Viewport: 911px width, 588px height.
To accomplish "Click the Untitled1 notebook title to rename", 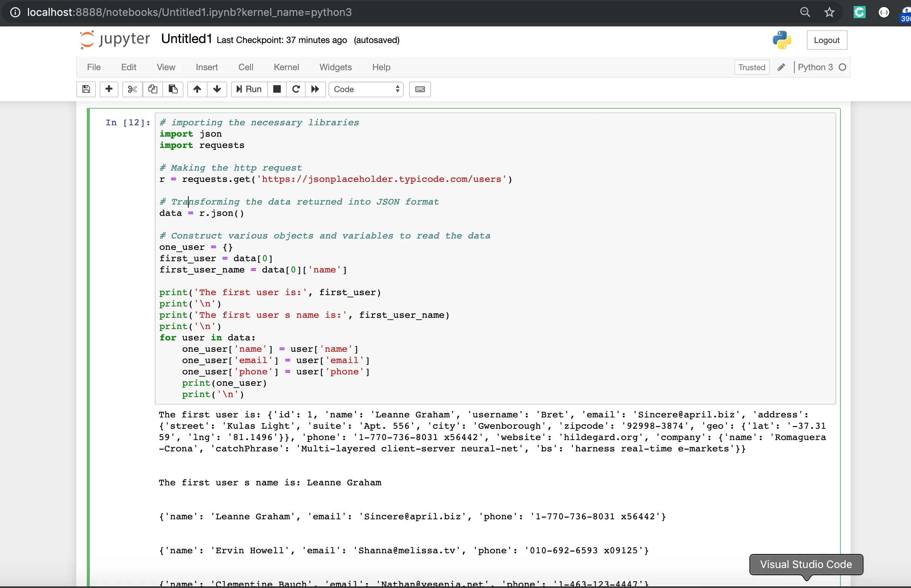I will pos(186,39).
